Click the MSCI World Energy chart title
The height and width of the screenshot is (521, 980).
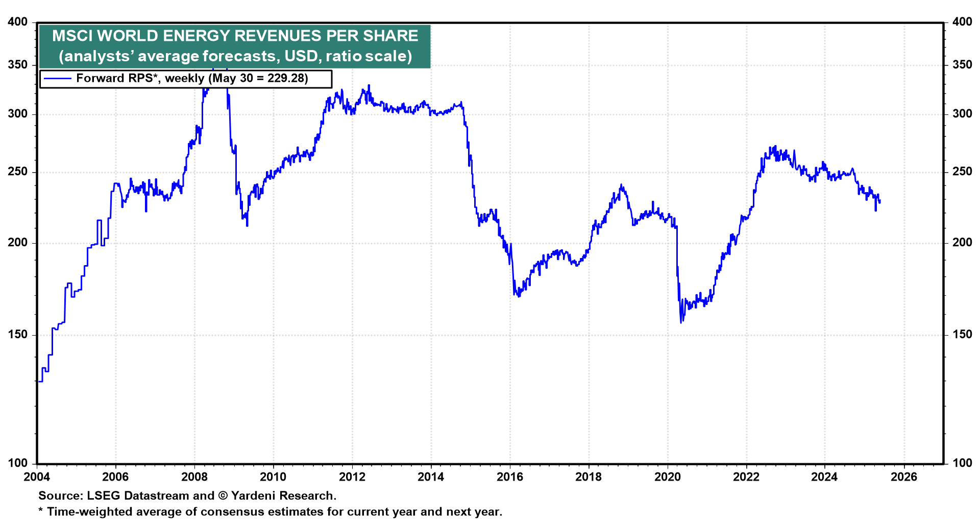pyautogui.click(x=235, y=36)
